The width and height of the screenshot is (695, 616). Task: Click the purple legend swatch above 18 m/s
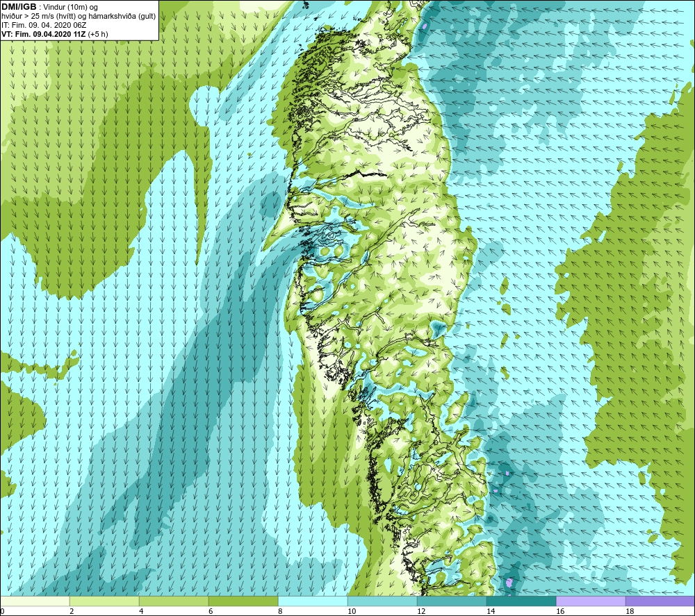point(660,601)
